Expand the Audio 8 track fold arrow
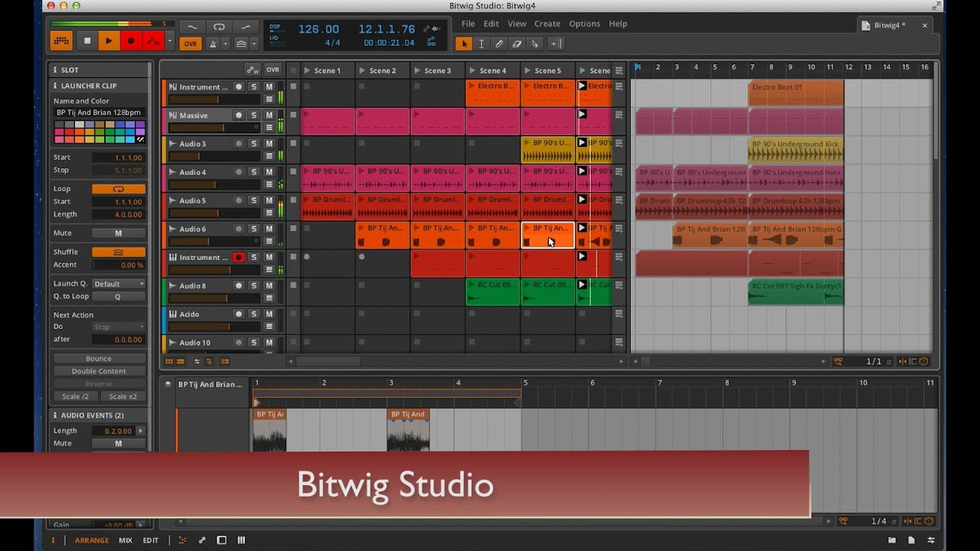980x551 pixels. pyautogui.click(x=172, y=286)
